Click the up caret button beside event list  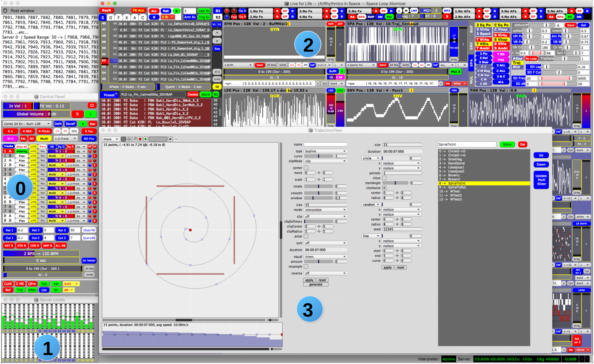tap(217, 33)
